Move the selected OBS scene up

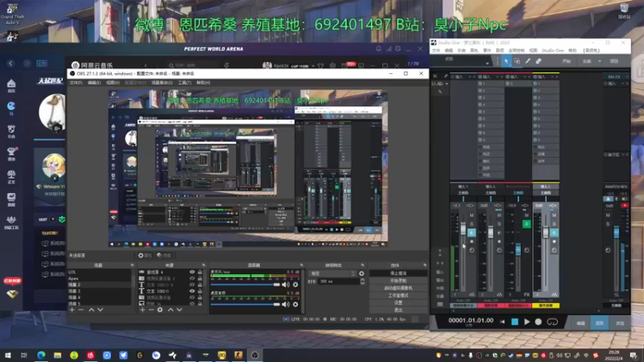pos(91,310)
